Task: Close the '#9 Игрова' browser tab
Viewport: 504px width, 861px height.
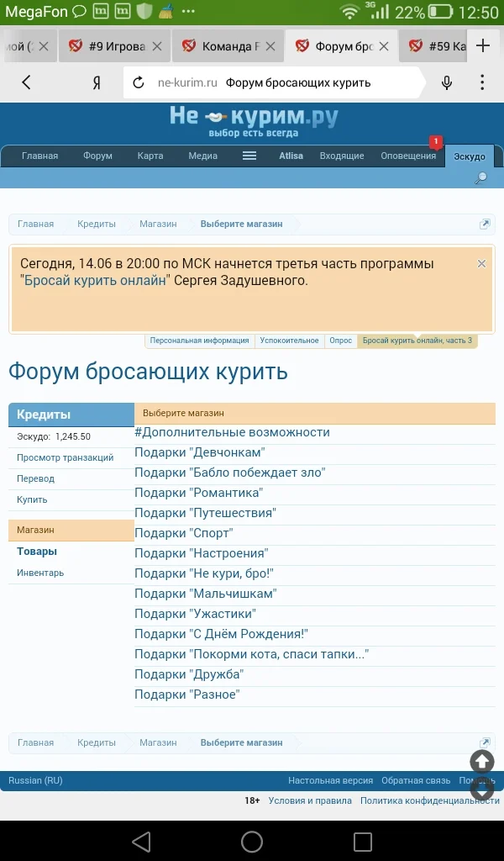Action: [157, 47]
